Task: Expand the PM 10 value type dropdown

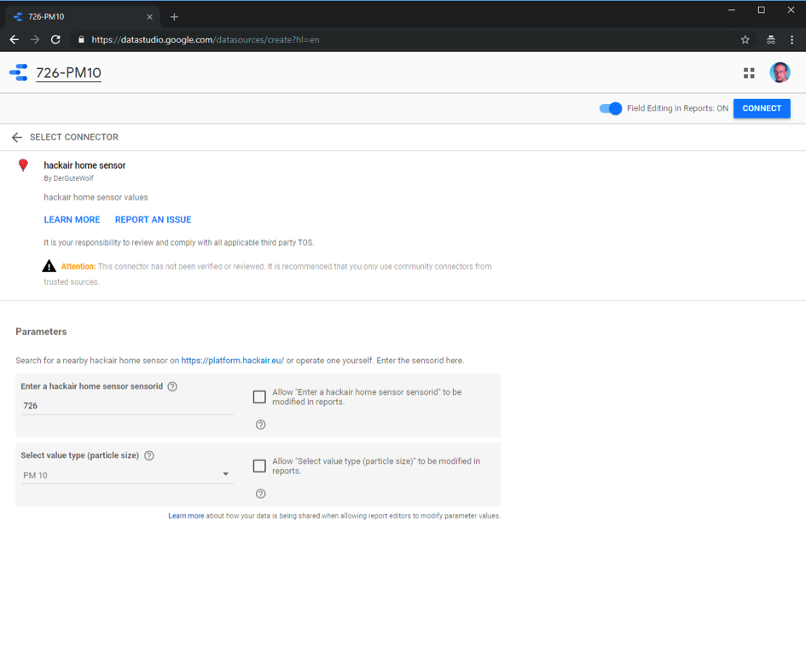Action: tap(127, 474)
